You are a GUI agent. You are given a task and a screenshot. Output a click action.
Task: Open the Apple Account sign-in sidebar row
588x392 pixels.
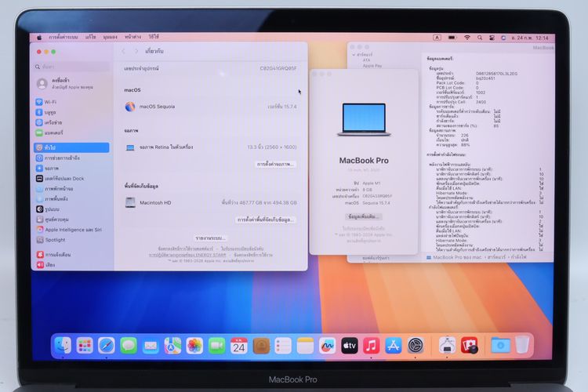pyautogui.click(x=71, y=83)
